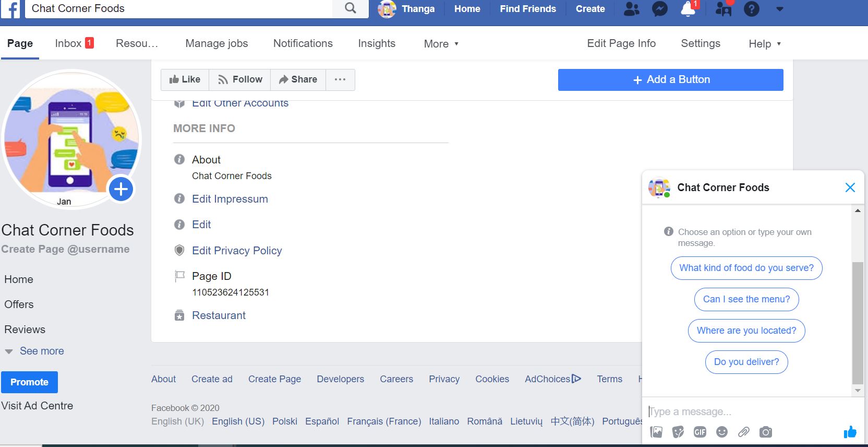Click chat page avatar in chat header
The height and width of the screenshot is (447, 868).
pos(659,187)
